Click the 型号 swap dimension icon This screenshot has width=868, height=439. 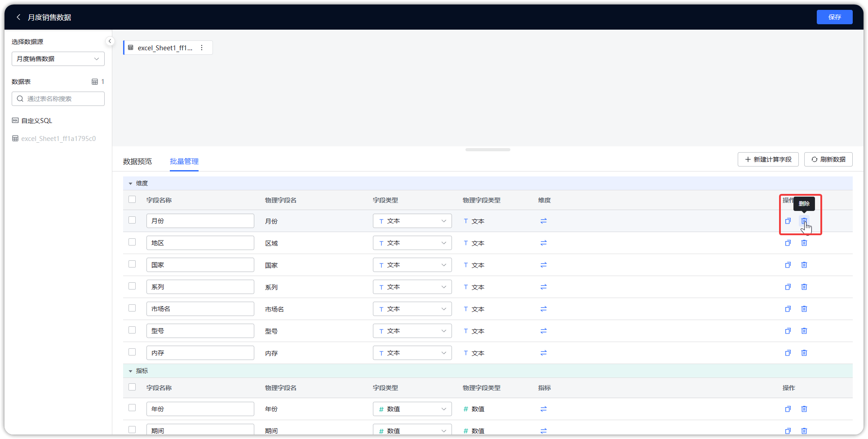tap(544, 331)
